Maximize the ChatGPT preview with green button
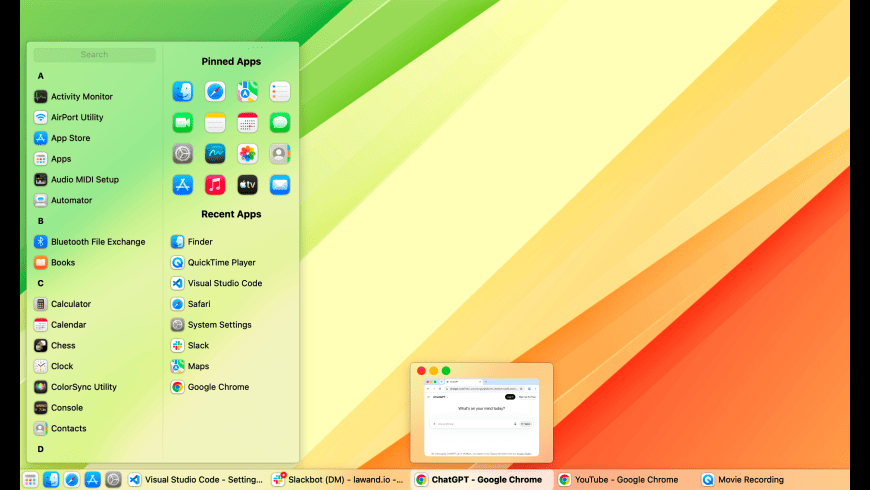The height and width of the screenshot is (490, 870). (x=446, y=371)
